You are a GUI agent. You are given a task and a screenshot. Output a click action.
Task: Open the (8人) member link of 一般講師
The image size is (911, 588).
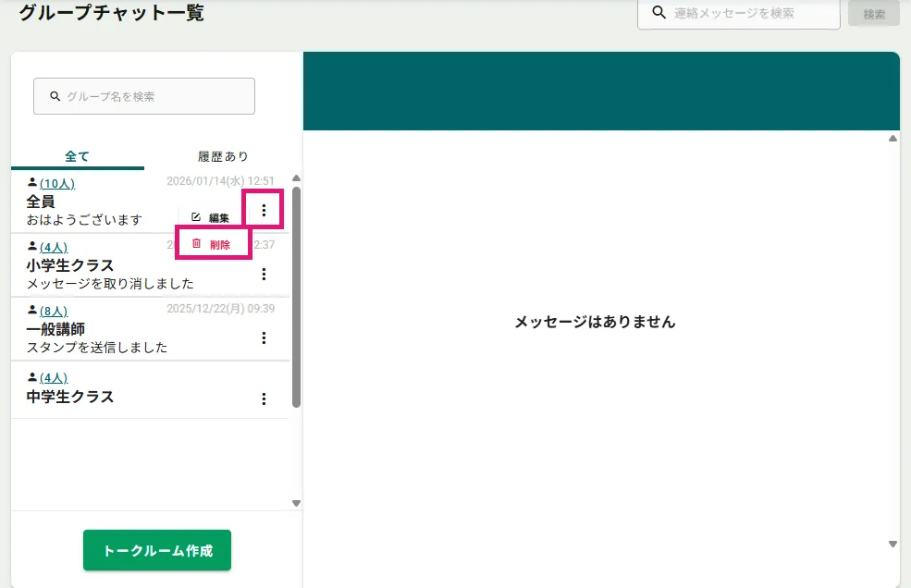click(54, 312)
